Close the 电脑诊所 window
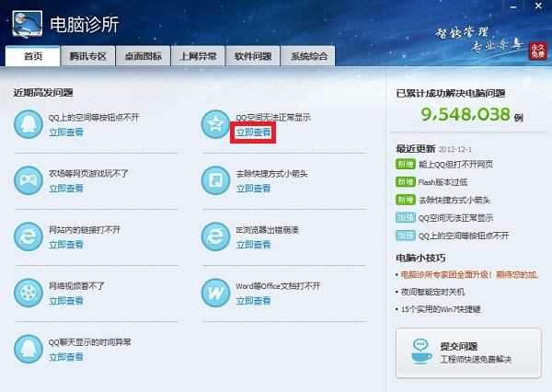The height and width of the screenshot is (392, 552). pos(538,6)
